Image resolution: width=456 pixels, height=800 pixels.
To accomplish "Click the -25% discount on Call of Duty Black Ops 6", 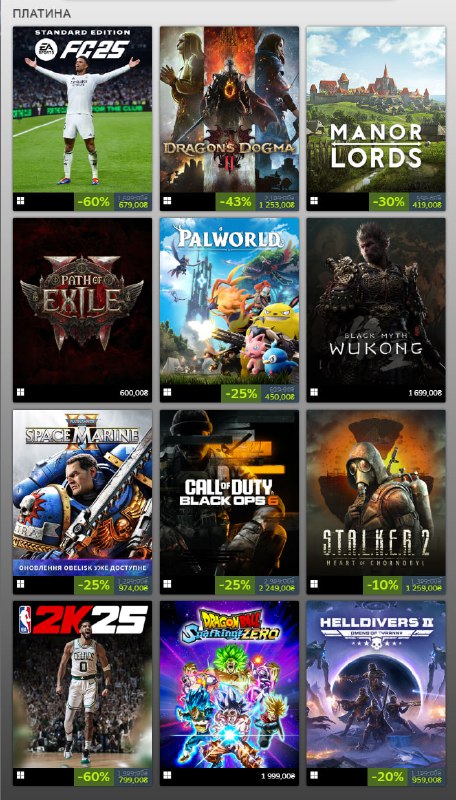I will tap(235, 585).
